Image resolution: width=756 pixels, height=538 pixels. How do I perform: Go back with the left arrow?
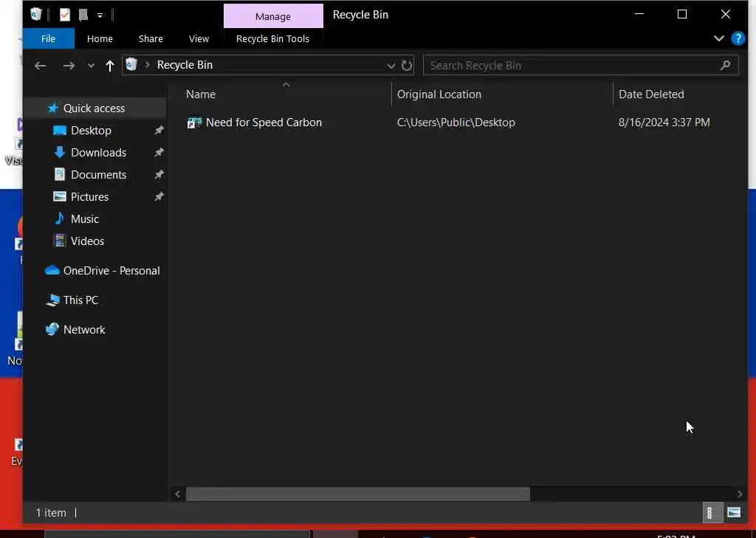(x=41, y=66)
